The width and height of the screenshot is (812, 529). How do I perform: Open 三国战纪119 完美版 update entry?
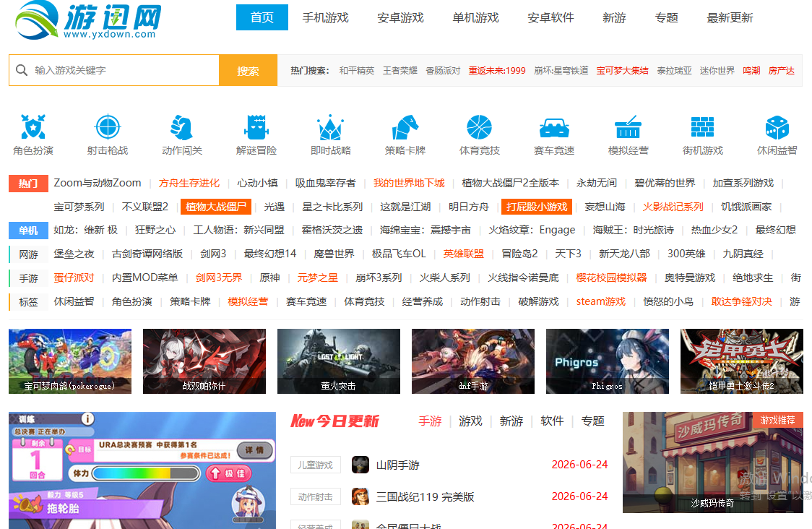tap(426, 497)
